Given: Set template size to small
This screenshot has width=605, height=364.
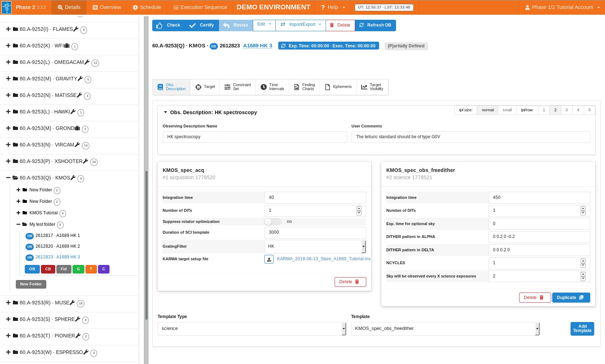Looking at the screenshot, I should 507,110.
